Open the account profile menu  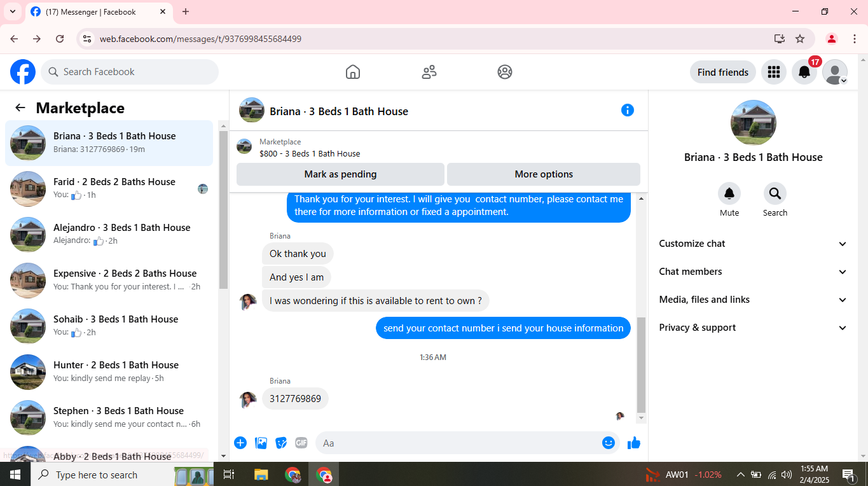tap(835, 72)
